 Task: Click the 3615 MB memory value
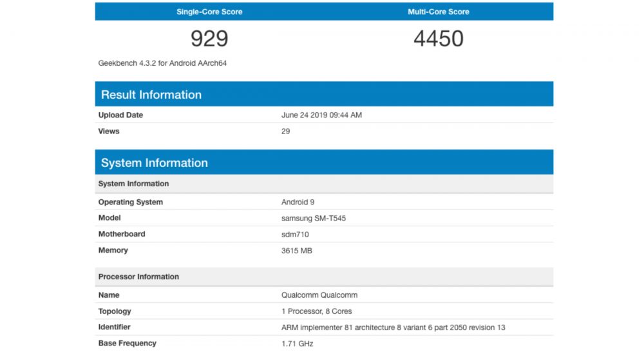click(297, 251)
